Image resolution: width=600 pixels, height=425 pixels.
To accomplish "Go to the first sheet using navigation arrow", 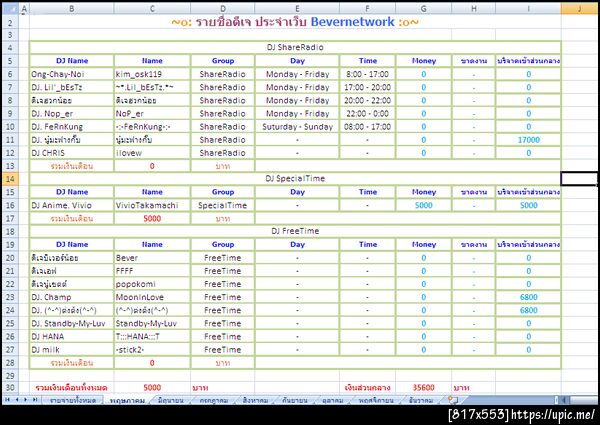I will click(7, 400).
